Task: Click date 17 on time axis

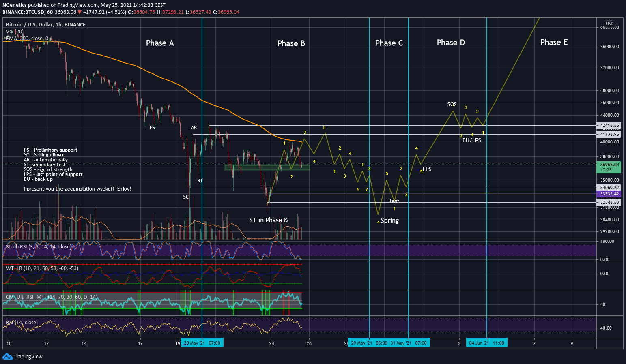Action: (x=140, y=343)
